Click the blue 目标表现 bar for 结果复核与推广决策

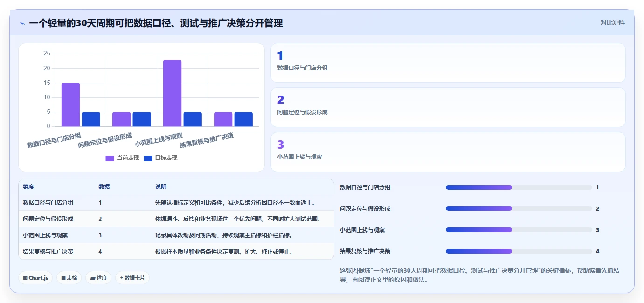point(243,119)
